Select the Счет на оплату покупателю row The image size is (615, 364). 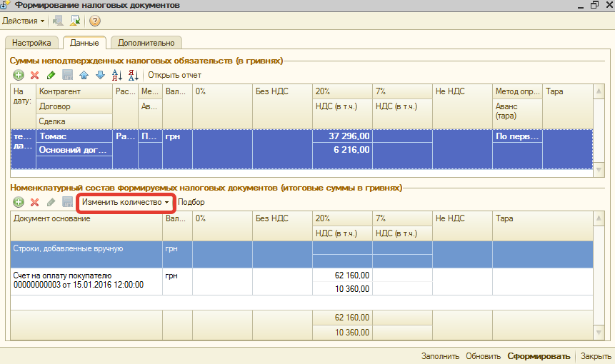pos(79,280)
